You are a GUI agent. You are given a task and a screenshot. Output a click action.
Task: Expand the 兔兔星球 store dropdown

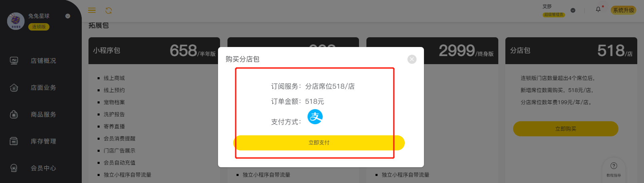[68, 16]
